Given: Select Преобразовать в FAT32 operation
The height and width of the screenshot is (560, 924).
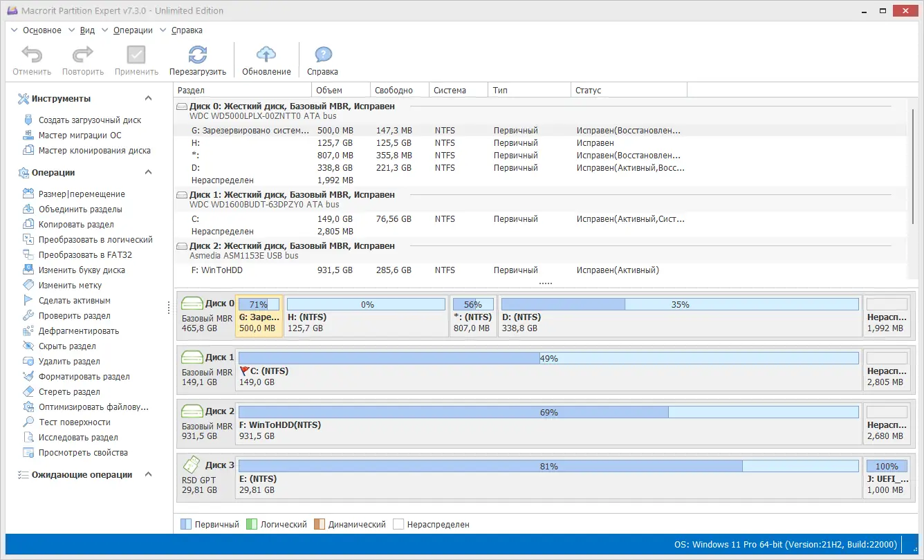Looking at the screenshot, I should [x=85, y=255].
